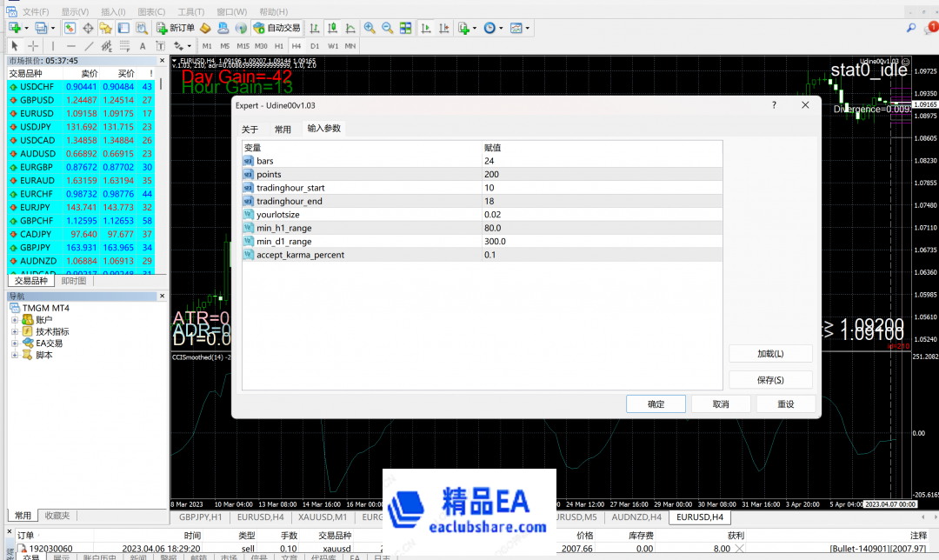The width and height of the screenshot is (939, 560).
Task: Expand the 技术指标 node in Navigator
Action: coord(15,331)
